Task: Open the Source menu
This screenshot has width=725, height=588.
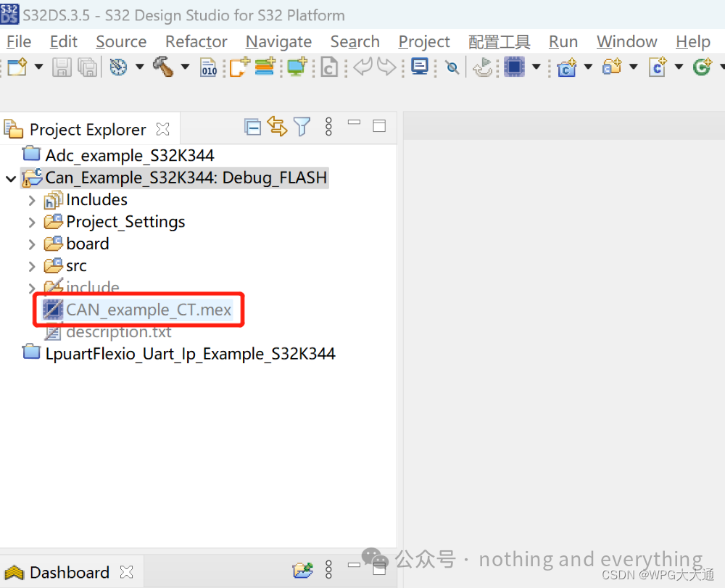Action: pyautogui.click(x=121, y=41)
